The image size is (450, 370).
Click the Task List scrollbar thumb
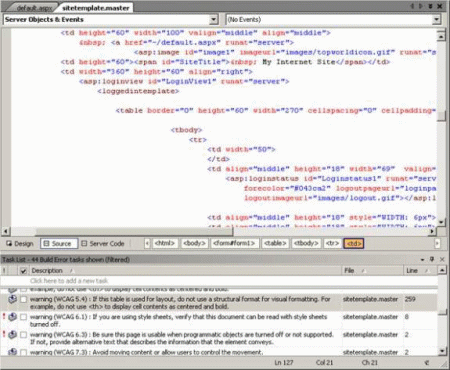442,312
